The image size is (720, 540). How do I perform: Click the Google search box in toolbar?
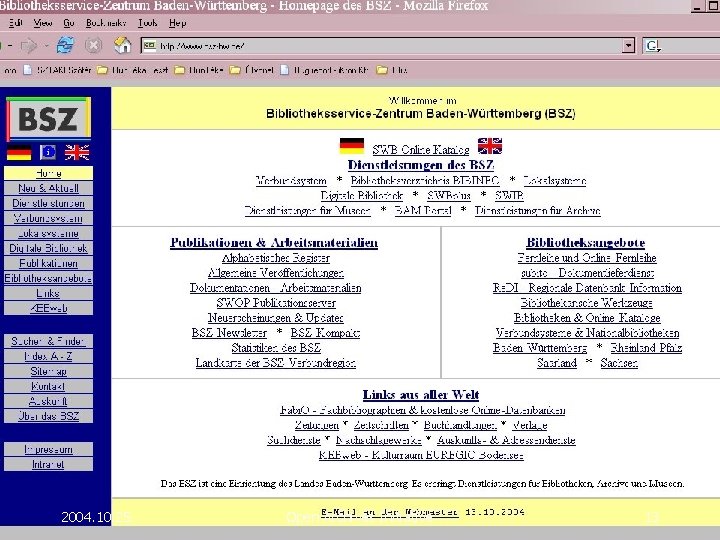(x=681, y=46)
